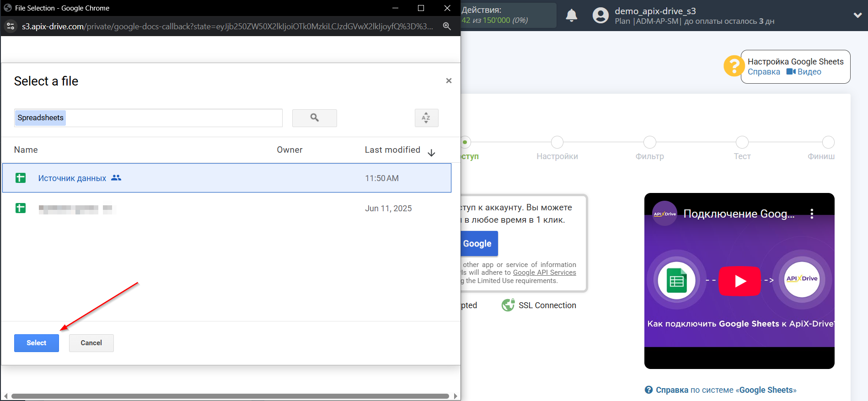Click the SSL Connection label
Image resolution: width=868 pixels, height=401 pixels.
click(x=547, y=305)
